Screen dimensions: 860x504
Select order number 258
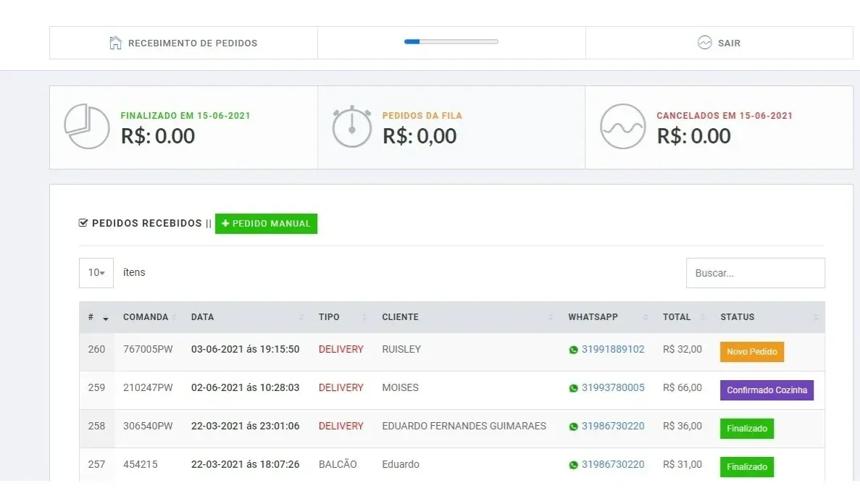pyautogui.click(x=96, y=426)
